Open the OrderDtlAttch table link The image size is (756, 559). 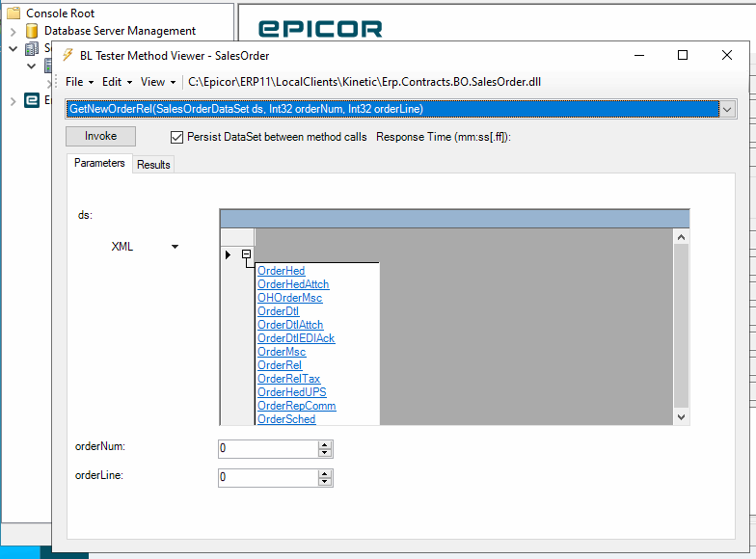[290, 325]
